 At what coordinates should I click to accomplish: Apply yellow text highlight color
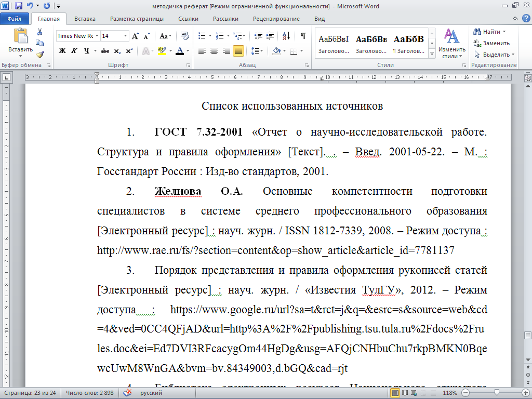pos(162,51)
